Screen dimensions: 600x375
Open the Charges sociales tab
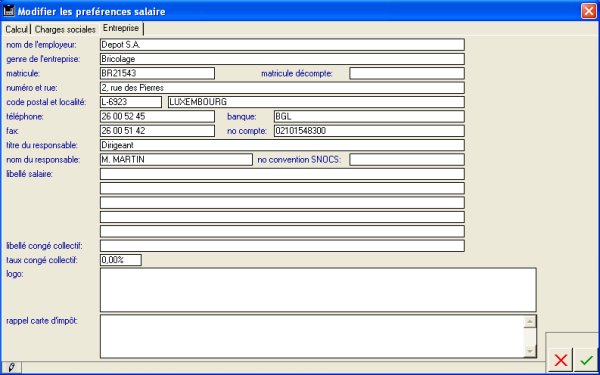click(x=65, y=29)
